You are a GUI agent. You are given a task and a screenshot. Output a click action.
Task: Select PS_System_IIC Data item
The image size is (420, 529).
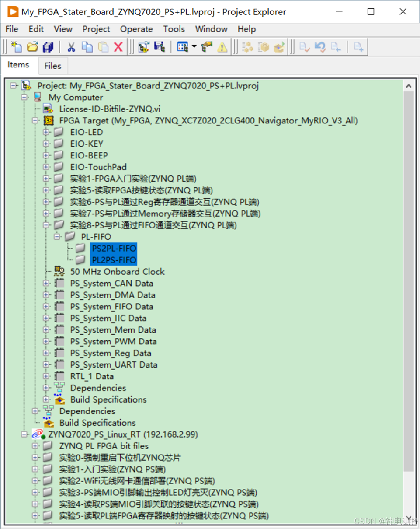(108, 318)
